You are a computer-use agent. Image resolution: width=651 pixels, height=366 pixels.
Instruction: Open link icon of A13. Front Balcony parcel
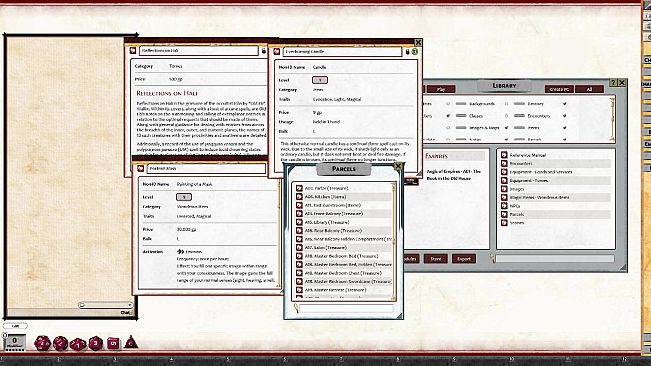[x=299, y=213]
